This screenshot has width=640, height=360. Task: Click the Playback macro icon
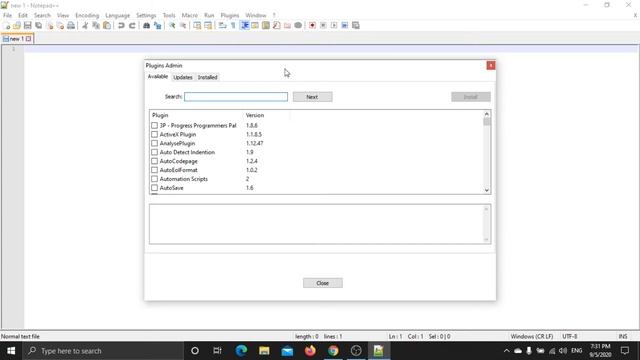coord(334,25)
